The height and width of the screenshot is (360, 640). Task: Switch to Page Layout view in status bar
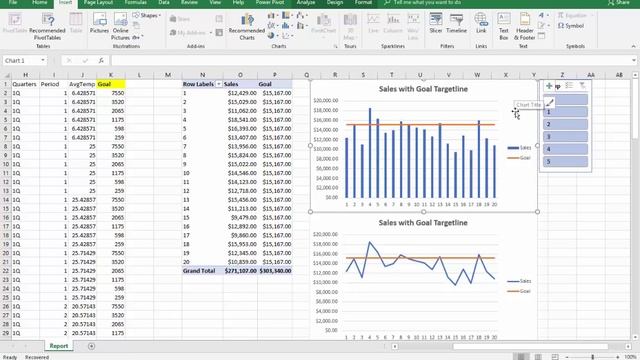coord(538,357)
